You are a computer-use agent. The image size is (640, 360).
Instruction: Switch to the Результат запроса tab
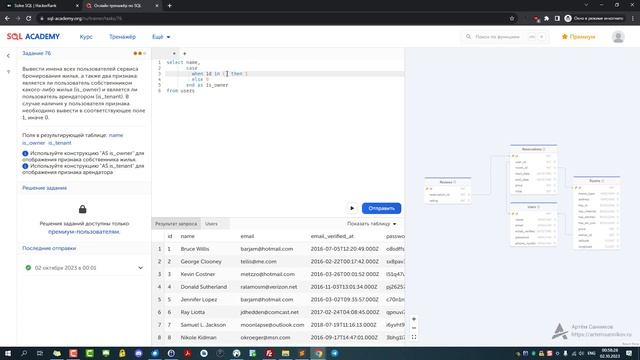click(x=176, y=224)
